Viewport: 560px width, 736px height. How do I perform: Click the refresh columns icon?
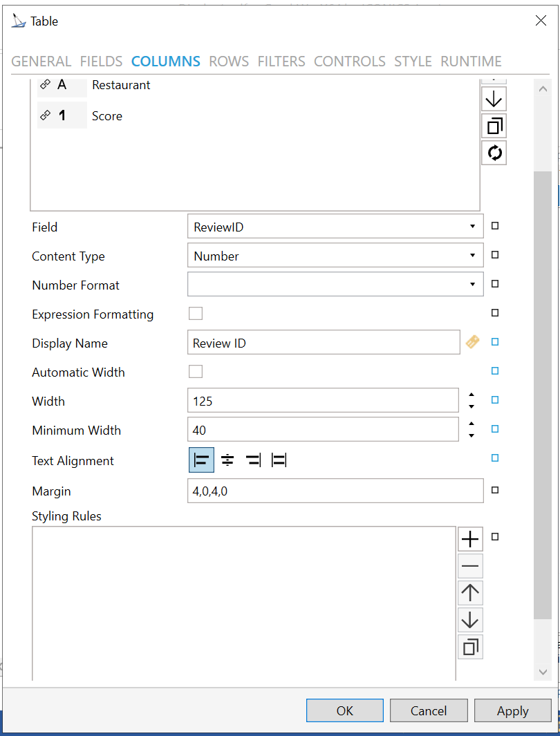coord(494,153)
